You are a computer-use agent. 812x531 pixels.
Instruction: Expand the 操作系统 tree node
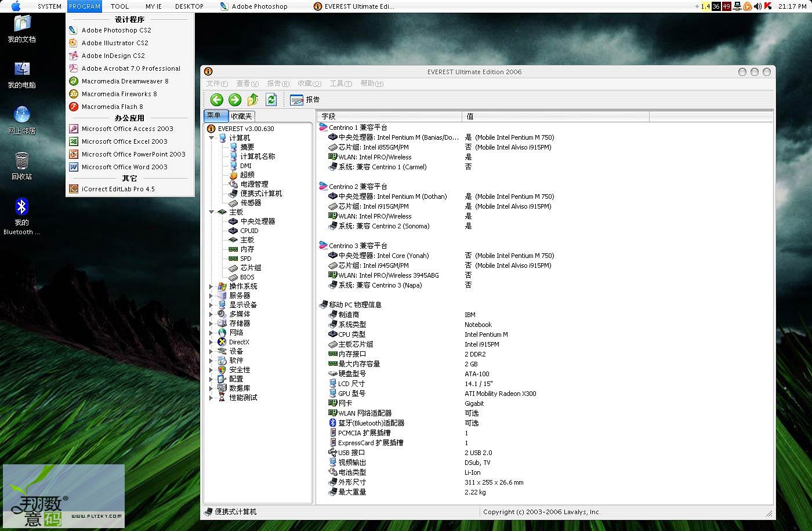211,286
